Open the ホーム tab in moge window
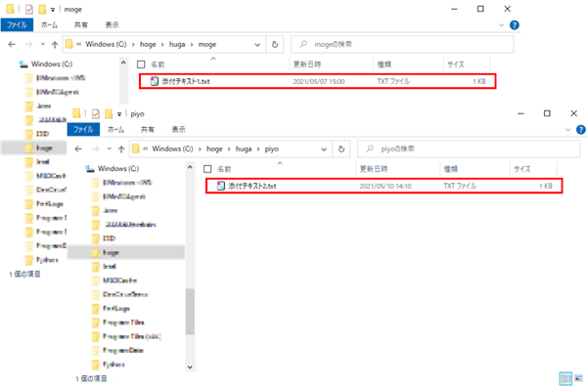Viewport: 588px width, 386px height. [49, 25]
